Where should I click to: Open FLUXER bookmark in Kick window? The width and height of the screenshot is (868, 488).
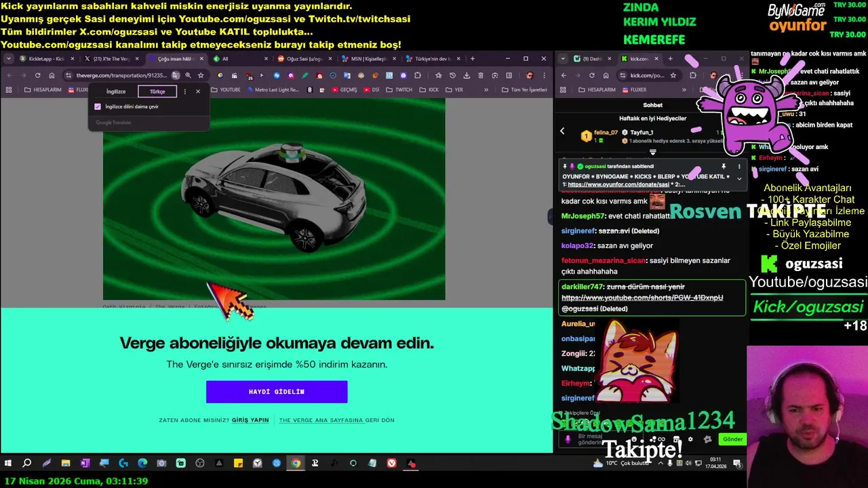pos(634,89)
